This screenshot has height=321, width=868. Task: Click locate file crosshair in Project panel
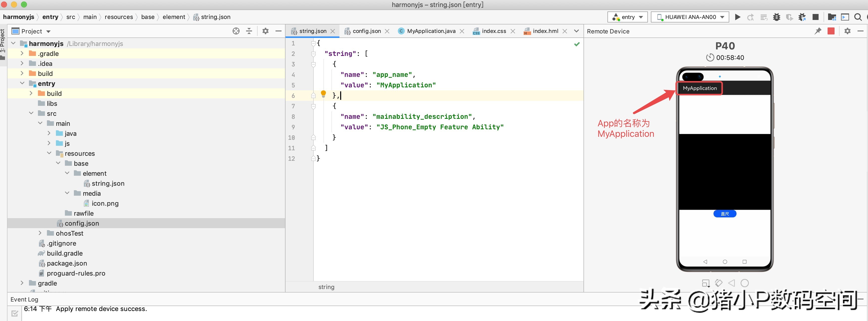[236, 31]
